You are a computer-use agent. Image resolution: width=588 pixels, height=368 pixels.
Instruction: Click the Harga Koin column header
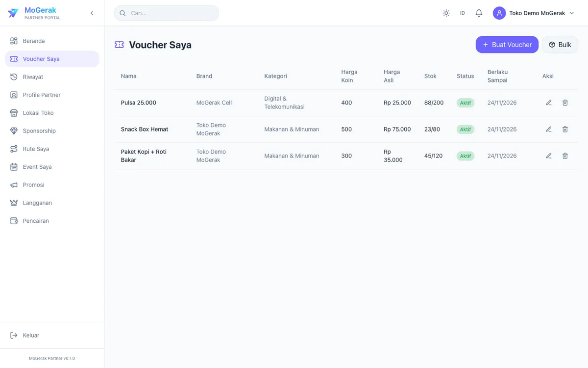click(x=349, y=76)
